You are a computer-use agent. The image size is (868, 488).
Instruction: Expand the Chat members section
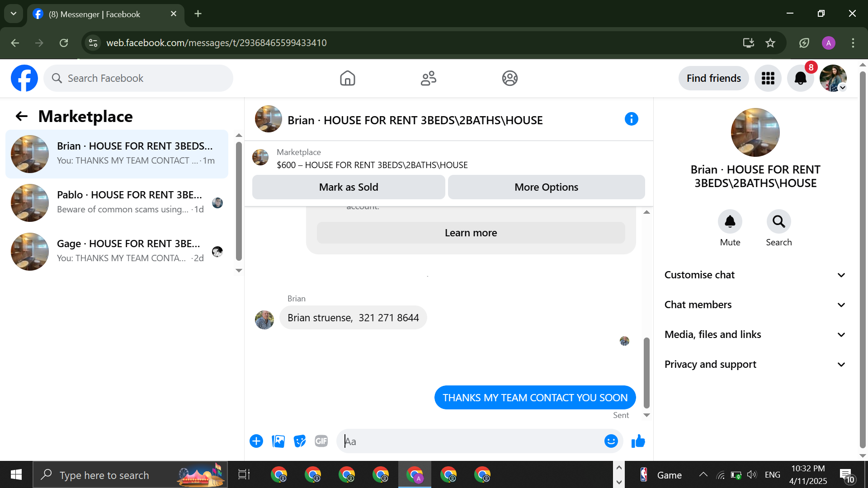(x=755, y=305)
